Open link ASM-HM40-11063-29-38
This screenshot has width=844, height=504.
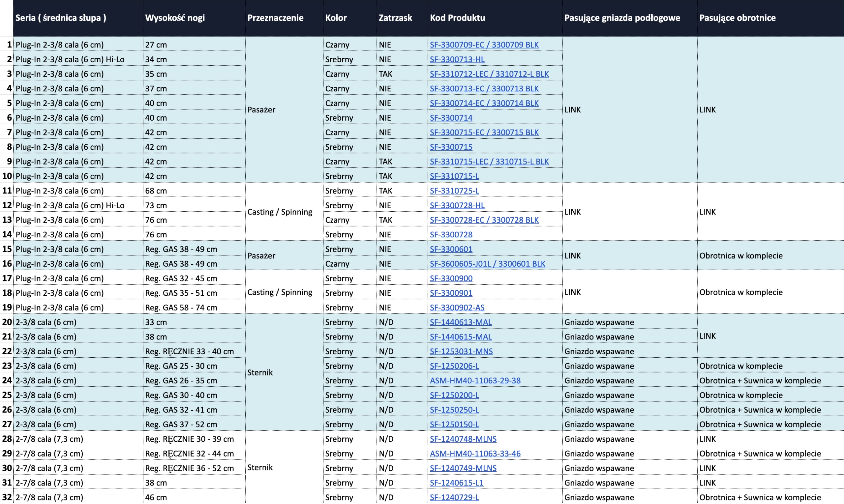coord(475,381)
